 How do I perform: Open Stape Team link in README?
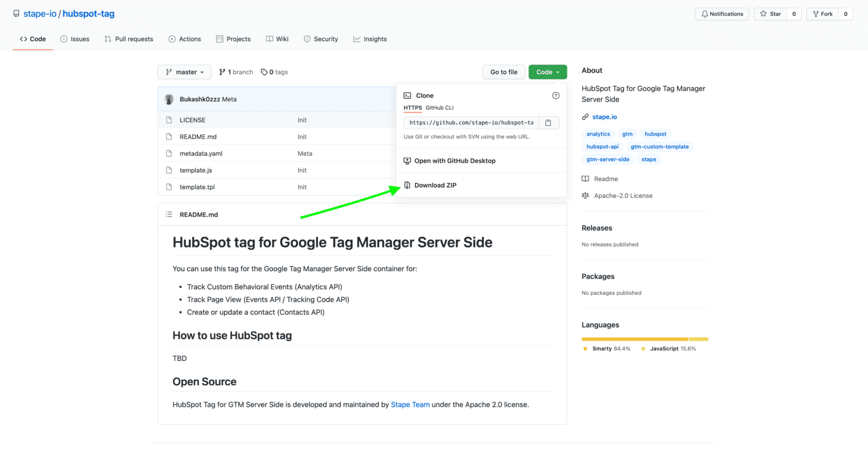[x=410, y=405]
